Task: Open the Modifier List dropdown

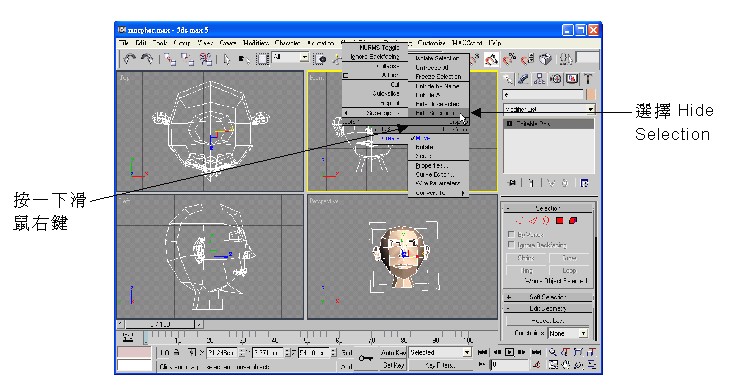Action: point(549,109)
